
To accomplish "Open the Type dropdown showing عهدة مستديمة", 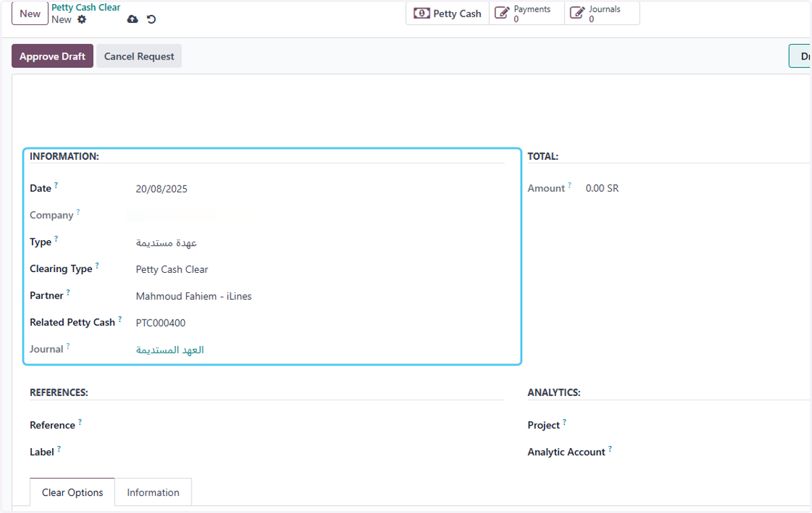I will click(x=319, y=242).
